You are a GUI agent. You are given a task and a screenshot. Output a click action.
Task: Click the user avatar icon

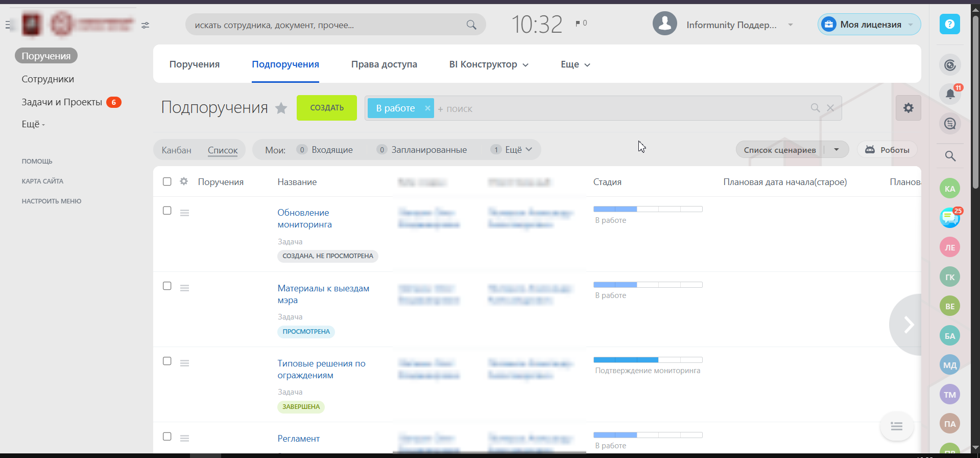[x=665, y=24]
